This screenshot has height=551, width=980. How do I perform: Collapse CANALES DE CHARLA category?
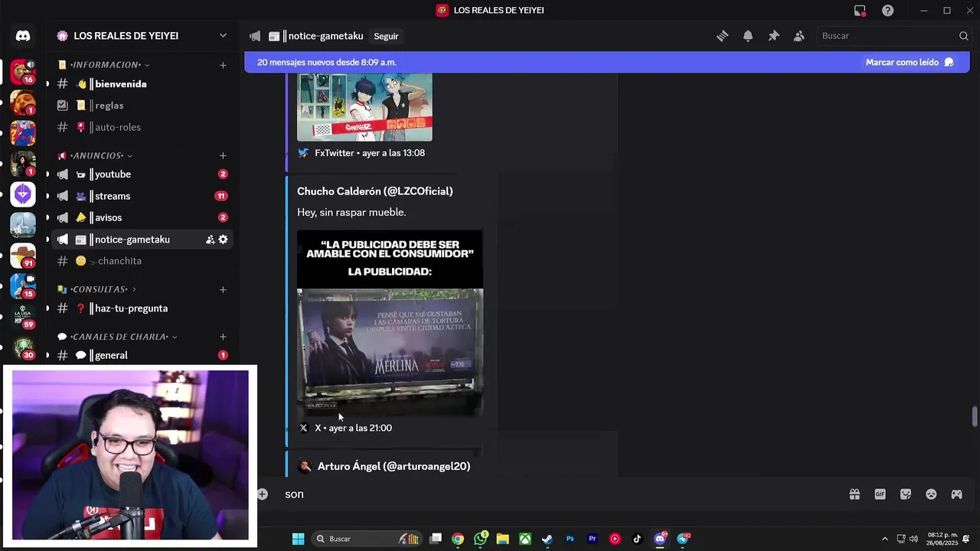(x=117, y=337)
